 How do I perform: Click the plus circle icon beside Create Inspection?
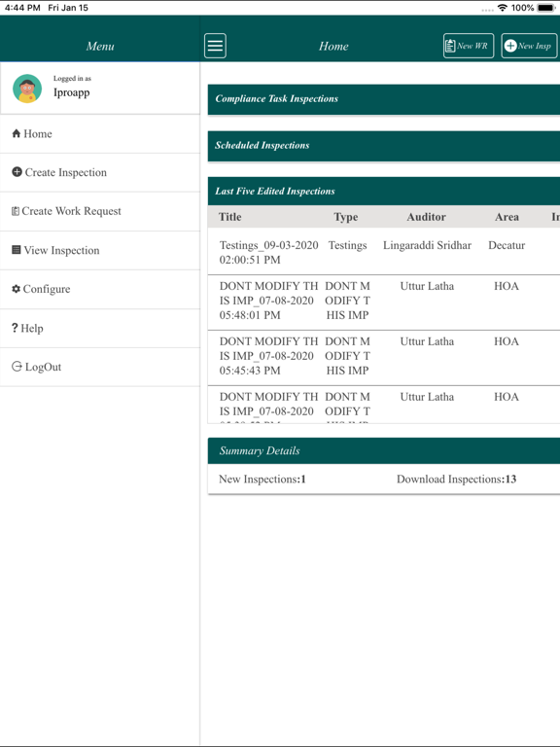tap(17, 172)
